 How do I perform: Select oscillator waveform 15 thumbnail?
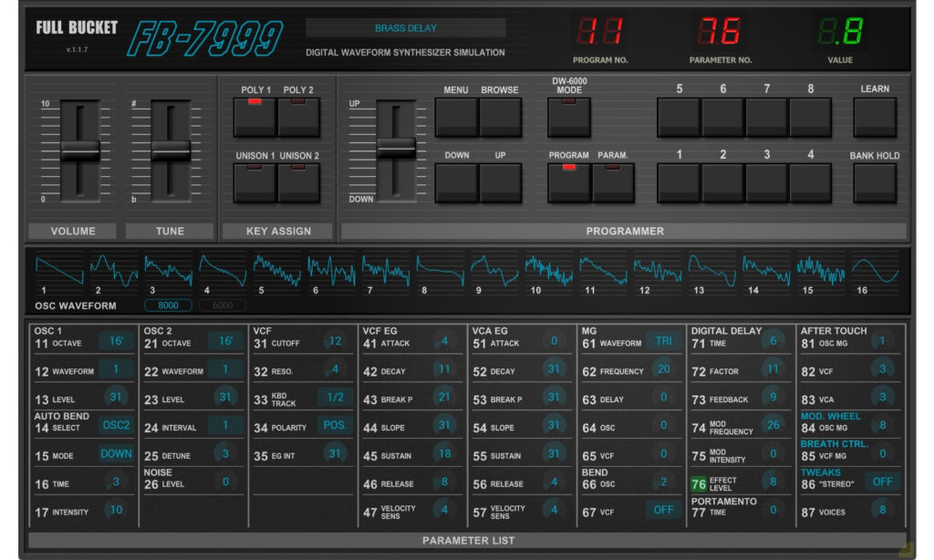pos(821,273)
